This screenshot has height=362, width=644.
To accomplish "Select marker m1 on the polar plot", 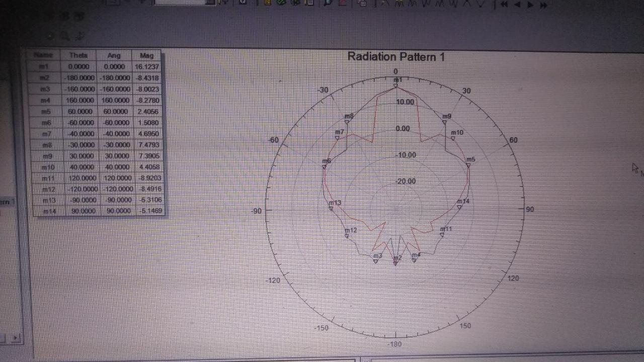I will pyautogui.click(x=396, y=82).
